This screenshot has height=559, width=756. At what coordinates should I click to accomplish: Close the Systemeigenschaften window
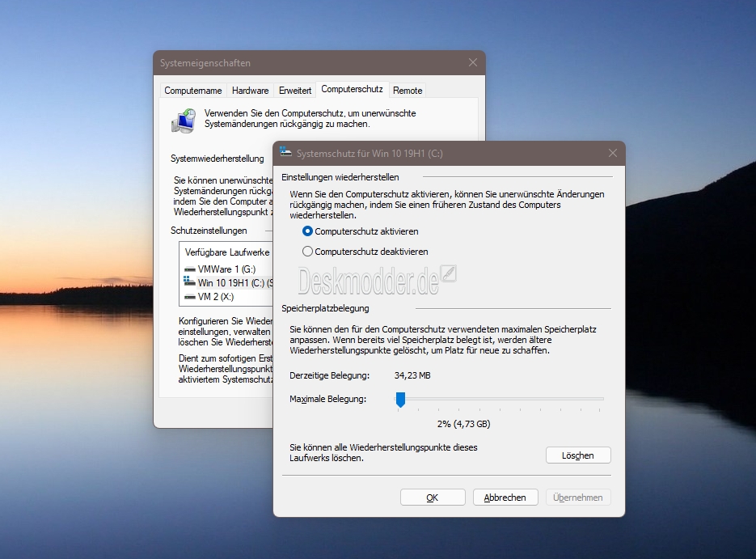pyautogui.click(x=473, y=63)
